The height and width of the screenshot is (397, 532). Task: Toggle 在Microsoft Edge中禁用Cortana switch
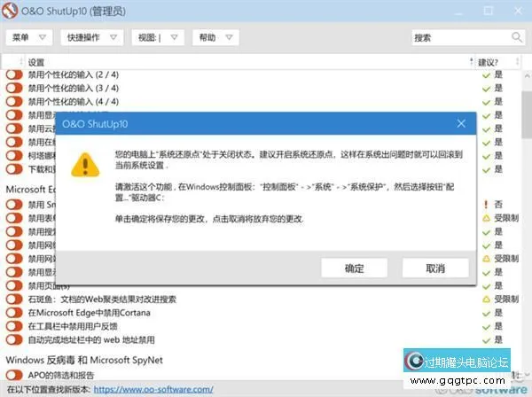(x=14, y=313)
